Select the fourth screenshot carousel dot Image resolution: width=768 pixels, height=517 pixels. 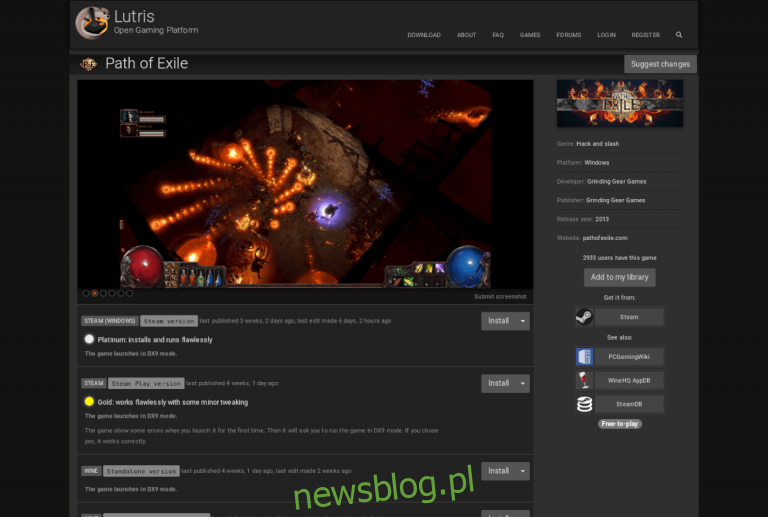tap(112, 293)
